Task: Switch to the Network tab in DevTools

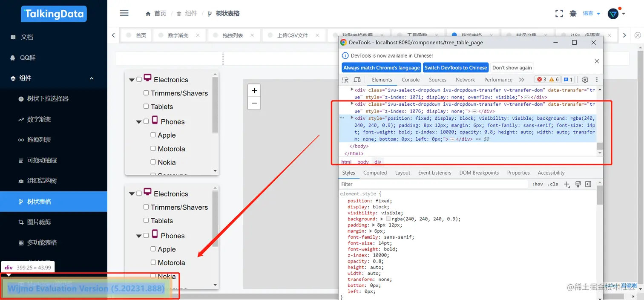Action: click(465, 80)
